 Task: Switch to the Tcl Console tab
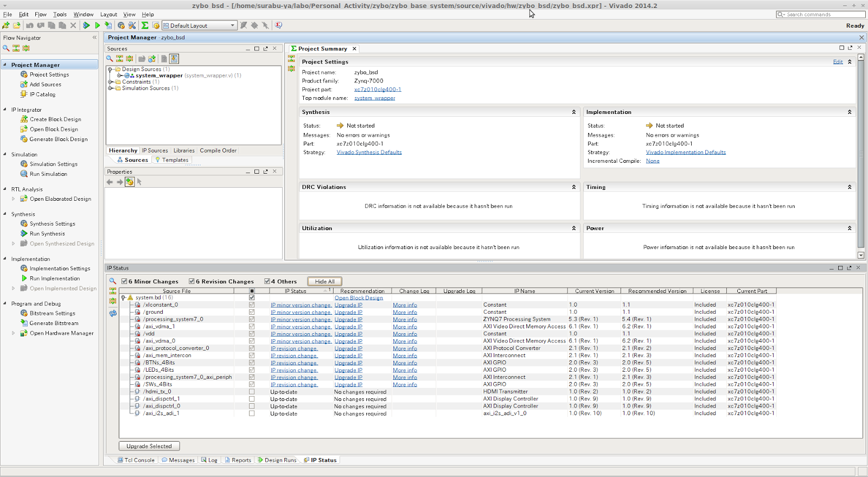[136, 460]
